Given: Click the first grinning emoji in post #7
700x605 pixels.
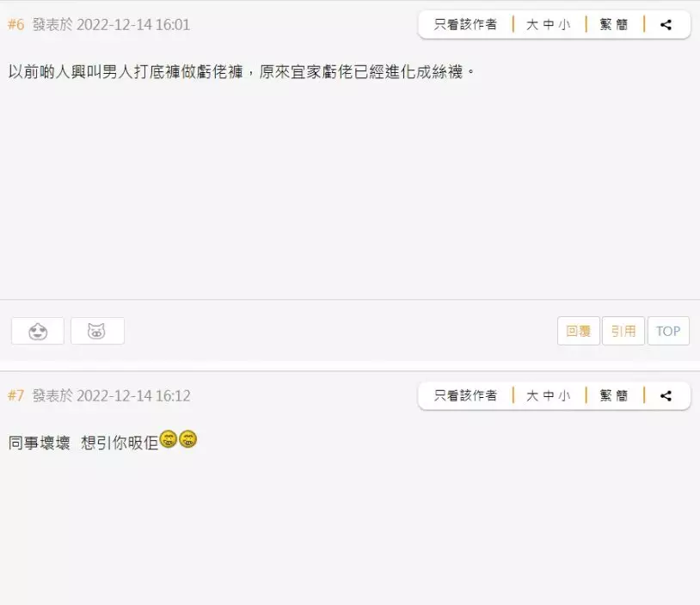Looking at the screenshot, I should click(x=169, y=438).
